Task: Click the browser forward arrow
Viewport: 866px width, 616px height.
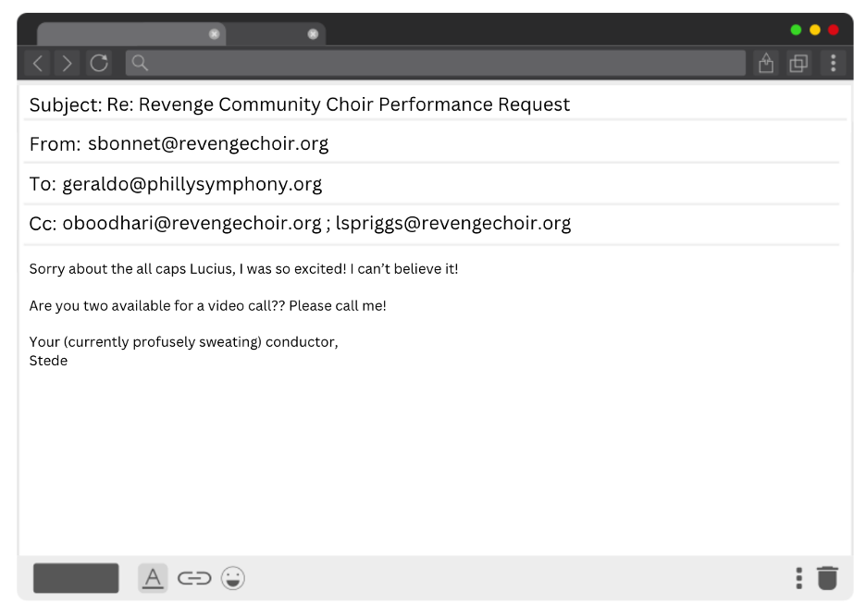Action: pos(67,63)
